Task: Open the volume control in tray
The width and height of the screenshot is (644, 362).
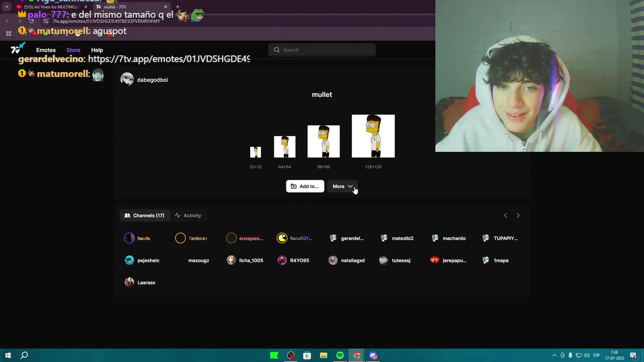Action: (587, 355)
